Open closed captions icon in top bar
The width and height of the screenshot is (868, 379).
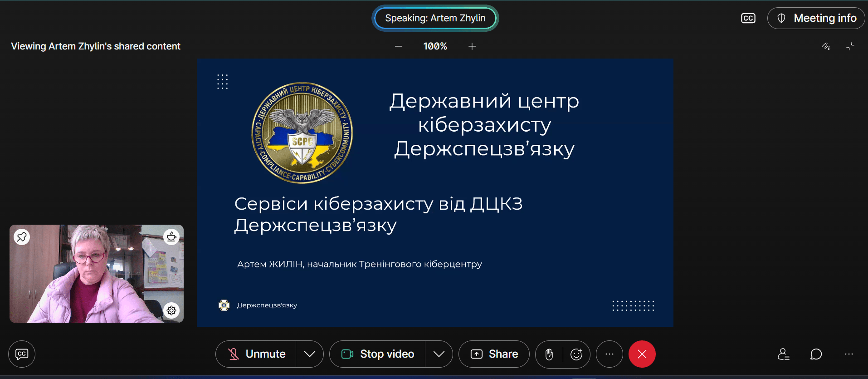pyautogui.click(x=748, y=18)
